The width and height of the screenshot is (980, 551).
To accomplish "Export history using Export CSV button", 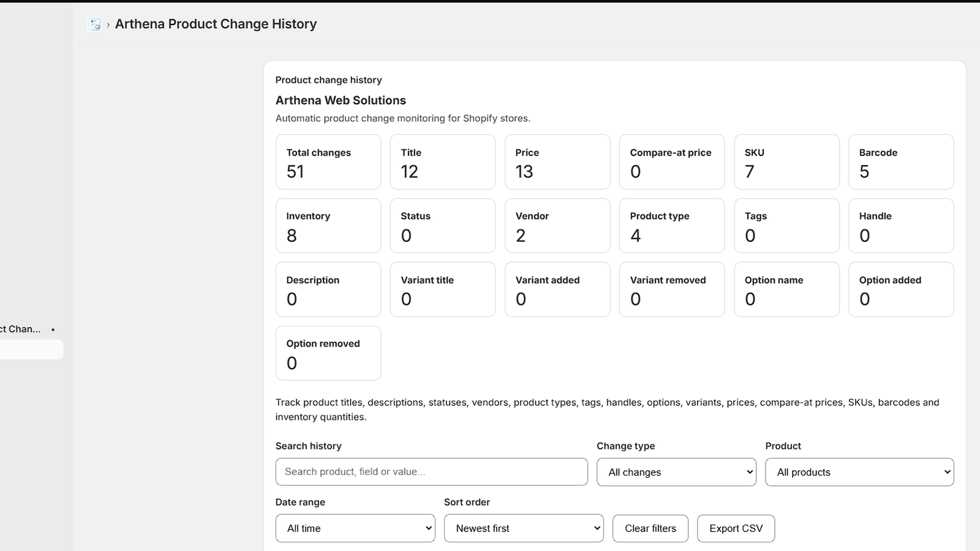I will point(736,528).
